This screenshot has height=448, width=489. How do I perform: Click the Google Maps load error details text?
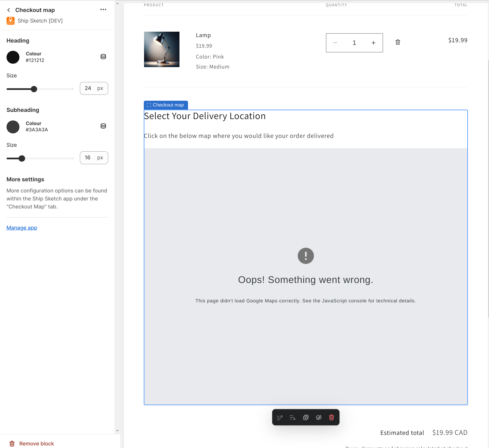tap(306, 301)
